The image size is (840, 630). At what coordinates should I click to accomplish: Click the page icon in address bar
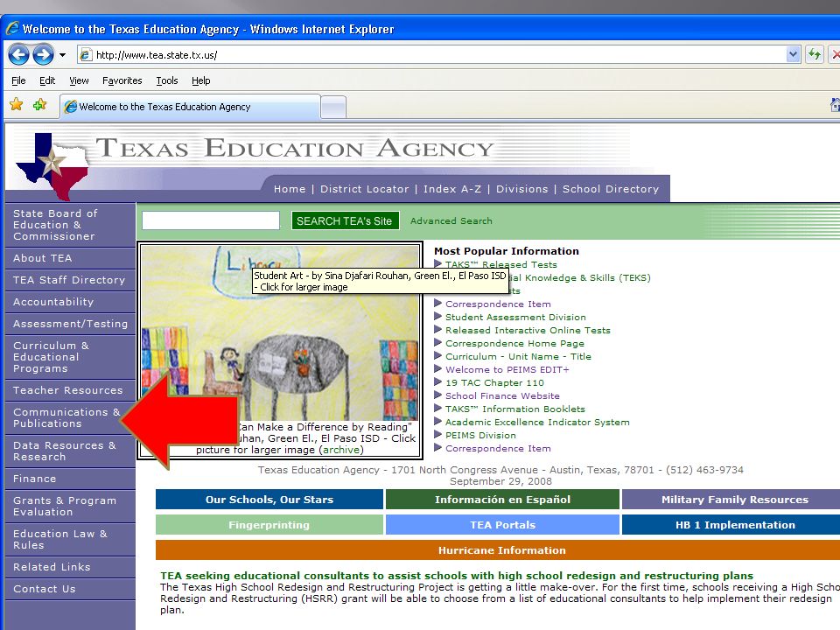coord(86,54)
